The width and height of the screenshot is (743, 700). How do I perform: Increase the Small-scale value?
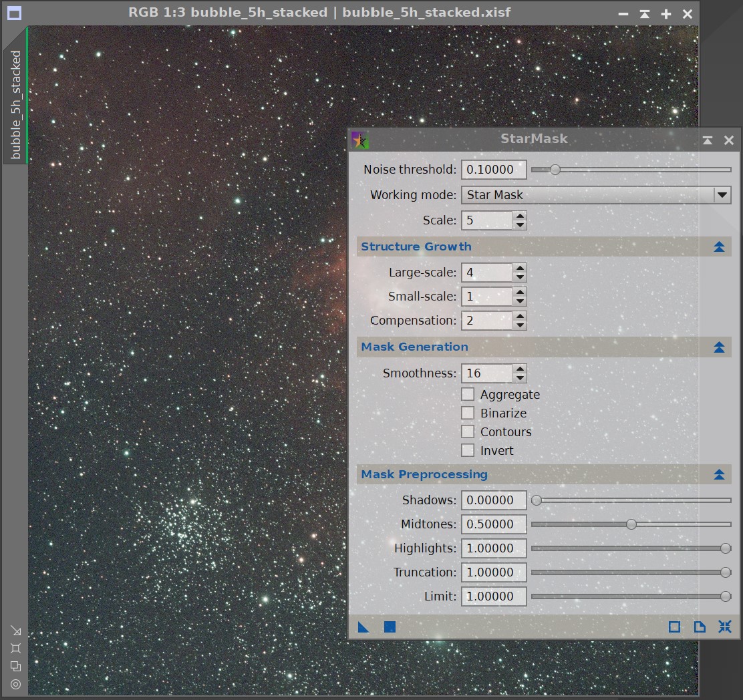click(x=520, y=292)
